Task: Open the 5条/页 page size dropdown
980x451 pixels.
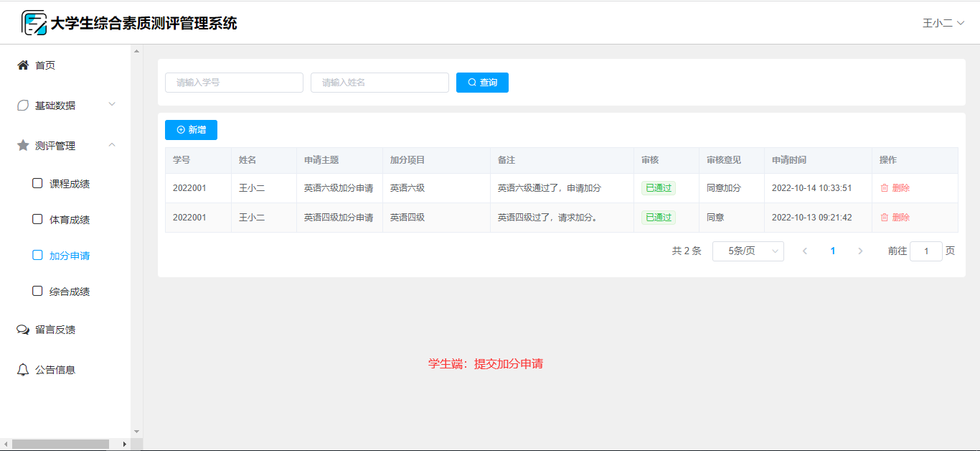Action: pos(748,251)
